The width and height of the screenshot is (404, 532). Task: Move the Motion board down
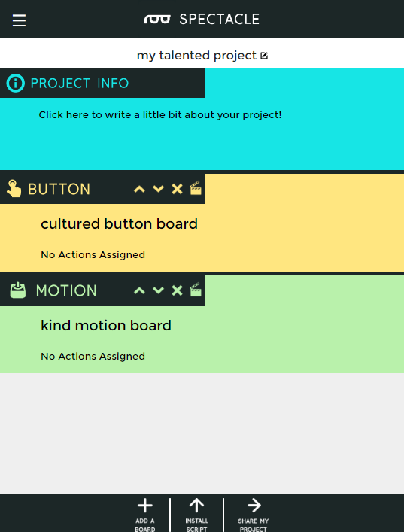(159, 290)
